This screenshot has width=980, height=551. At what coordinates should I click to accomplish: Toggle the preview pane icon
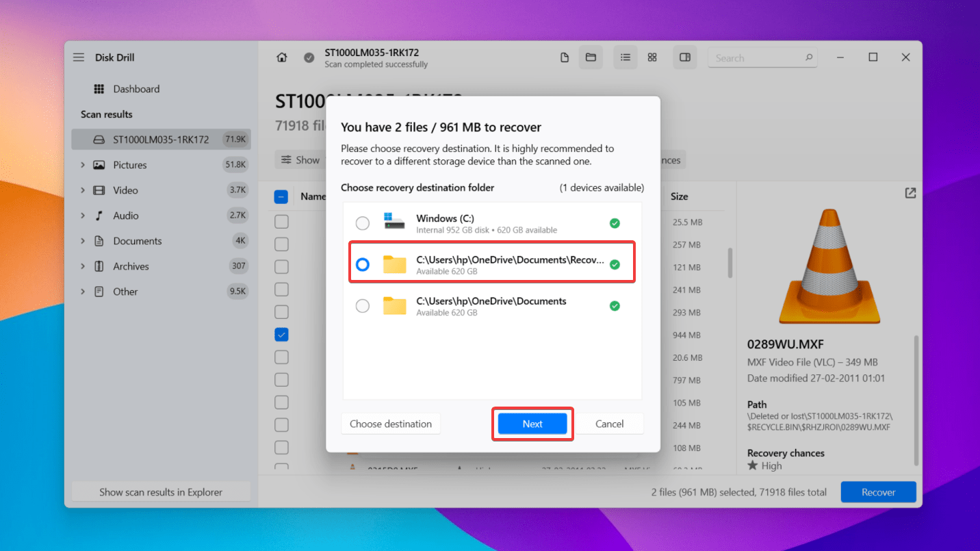click(x=685, y=57)
